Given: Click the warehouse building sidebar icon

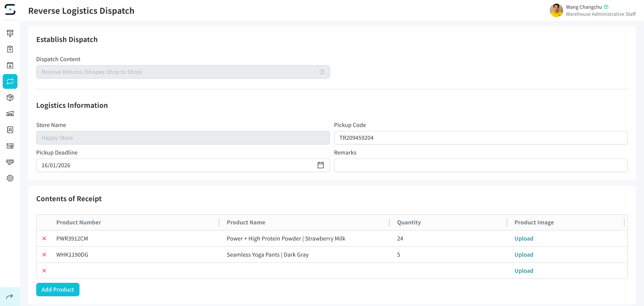Looking at the screenshot, I should pos(10,114).
